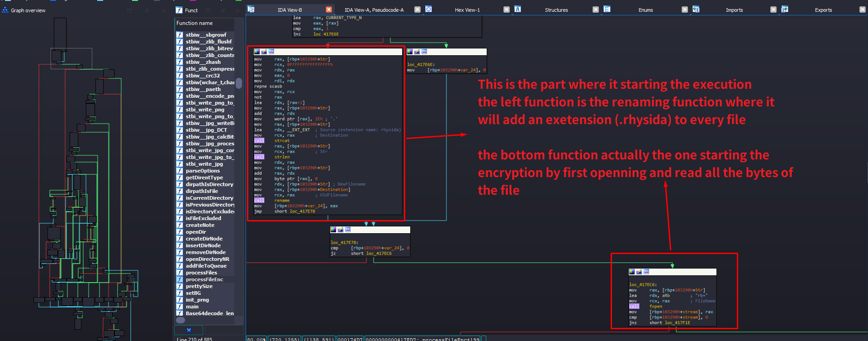The width and height of the screenshot is (868, 341).
Task: Group the rename node using its group icon
Action: 271,52
